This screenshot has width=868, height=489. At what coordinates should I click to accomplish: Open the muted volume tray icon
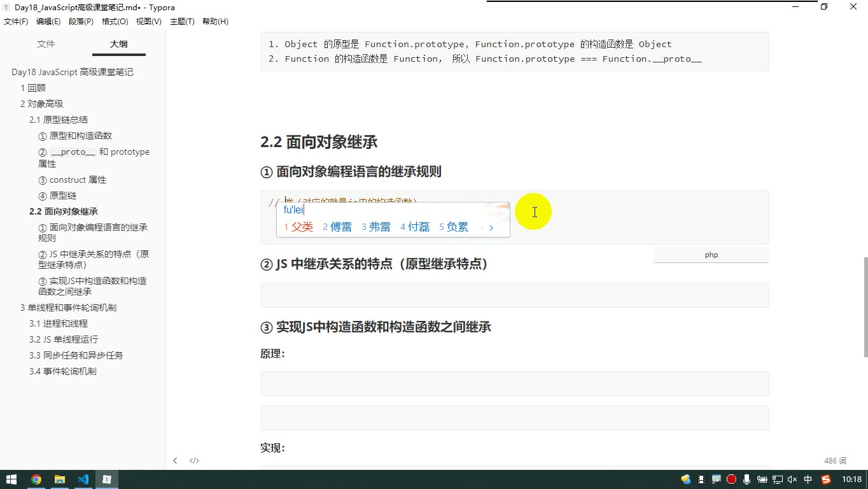(792, 479)
